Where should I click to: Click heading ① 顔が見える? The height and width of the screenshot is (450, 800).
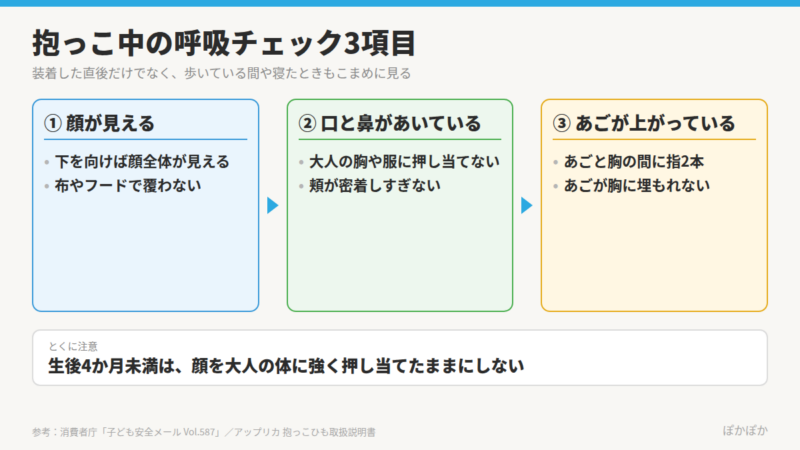pyautogui.click(x=99, y=123)
